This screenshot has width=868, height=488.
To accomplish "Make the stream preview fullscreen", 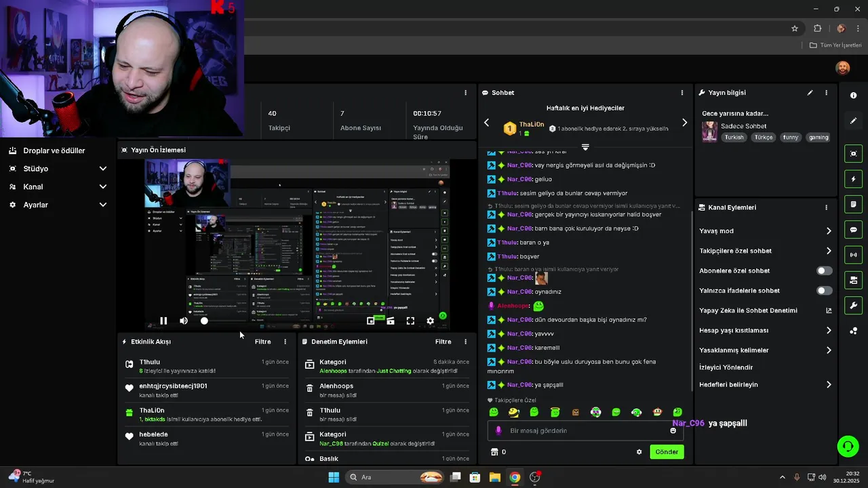I will 410,321.
